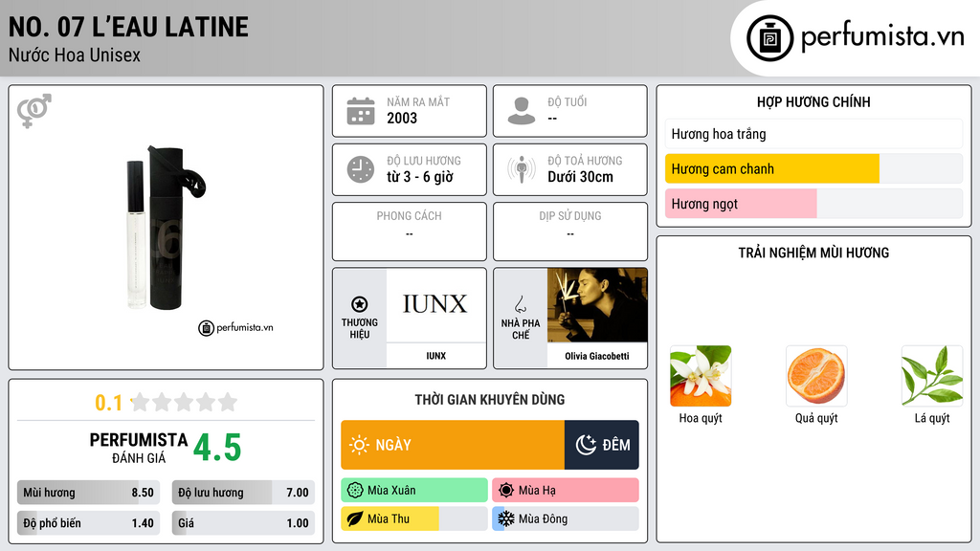Open the Hoa quýt note thumbnail
The image size is (980, 551).
701,376
